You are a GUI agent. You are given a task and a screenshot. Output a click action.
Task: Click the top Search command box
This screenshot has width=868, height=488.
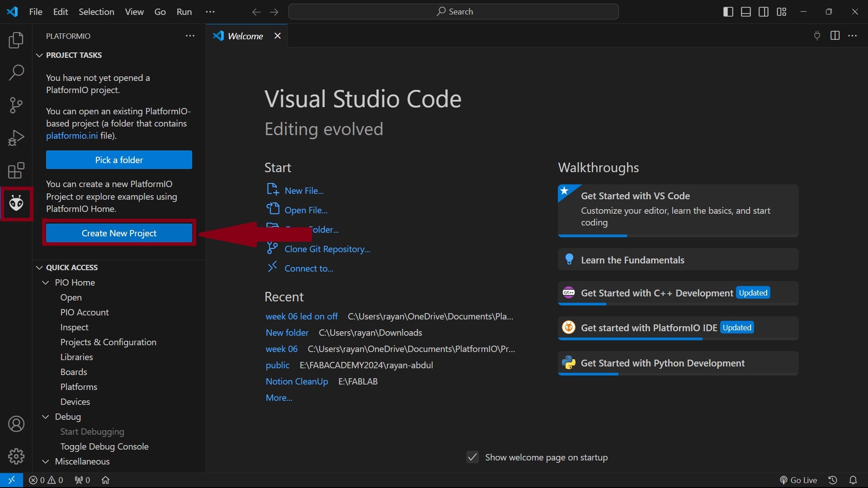453,12
